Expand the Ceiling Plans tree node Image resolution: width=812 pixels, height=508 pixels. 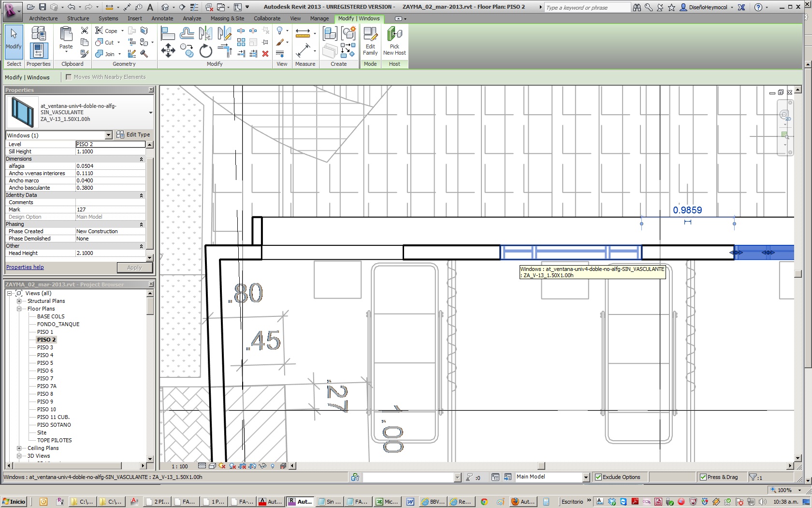pyautogui.click(x=19, y=448)
